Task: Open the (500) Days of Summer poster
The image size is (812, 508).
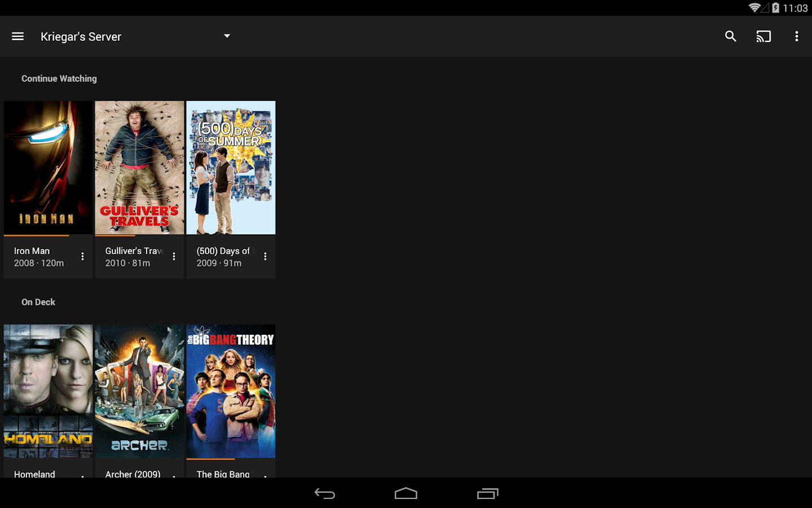Action: tap(231, 168)
